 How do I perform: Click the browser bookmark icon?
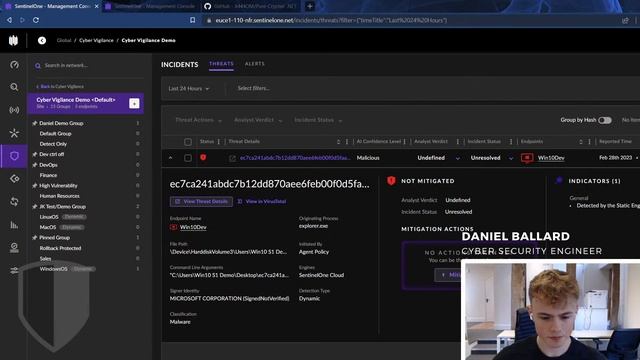tap(193, 20)
